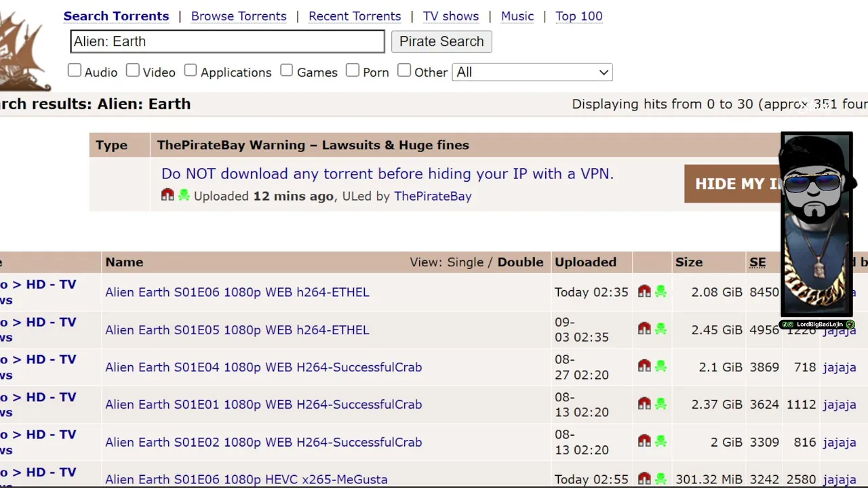Open Recent Torrents navigation link
Screen dimensions: 868x488
[x=355, y=16]
